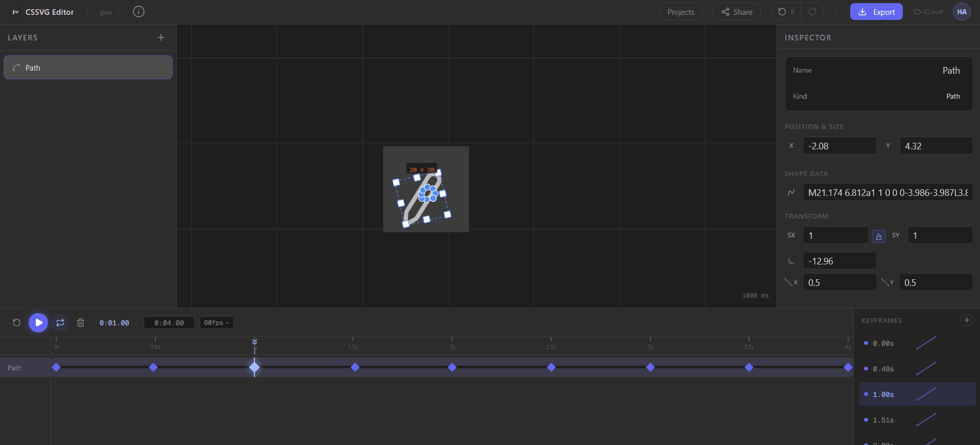Click the Y position field
Image resolution: width=980 pixels, height=445 pixels.
(936, 146)
